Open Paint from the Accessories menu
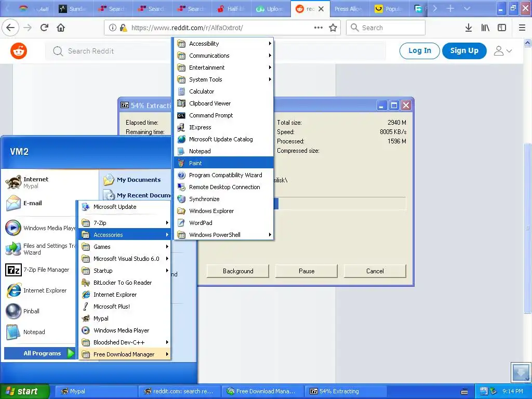Viewport: 532px width, 399px height. [223, 163]
